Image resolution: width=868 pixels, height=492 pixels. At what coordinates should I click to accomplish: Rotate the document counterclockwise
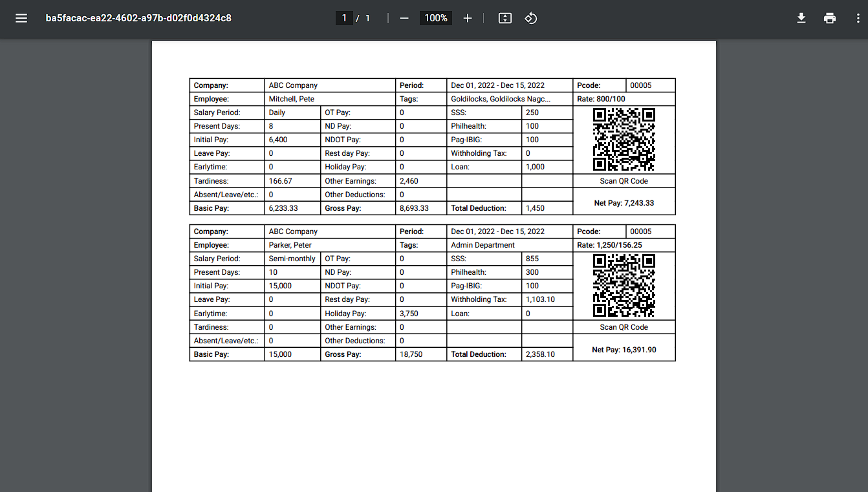point(531,18)
